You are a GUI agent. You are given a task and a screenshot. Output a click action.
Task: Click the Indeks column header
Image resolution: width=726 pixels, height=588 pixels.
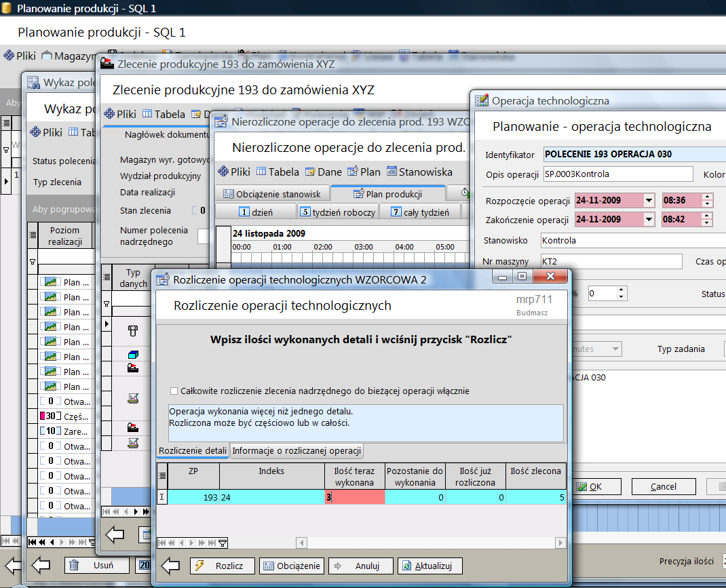[x=272, y=475]
